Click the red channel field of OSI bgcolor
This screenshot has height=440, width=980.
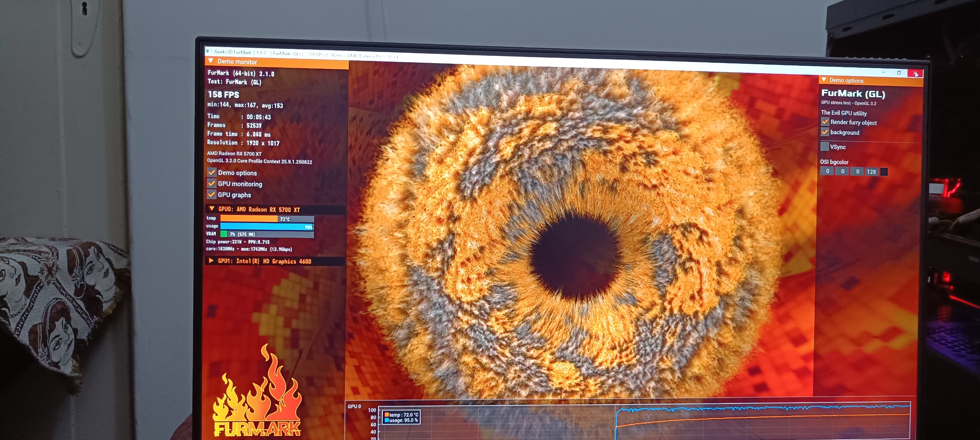[x=827, y=171]
